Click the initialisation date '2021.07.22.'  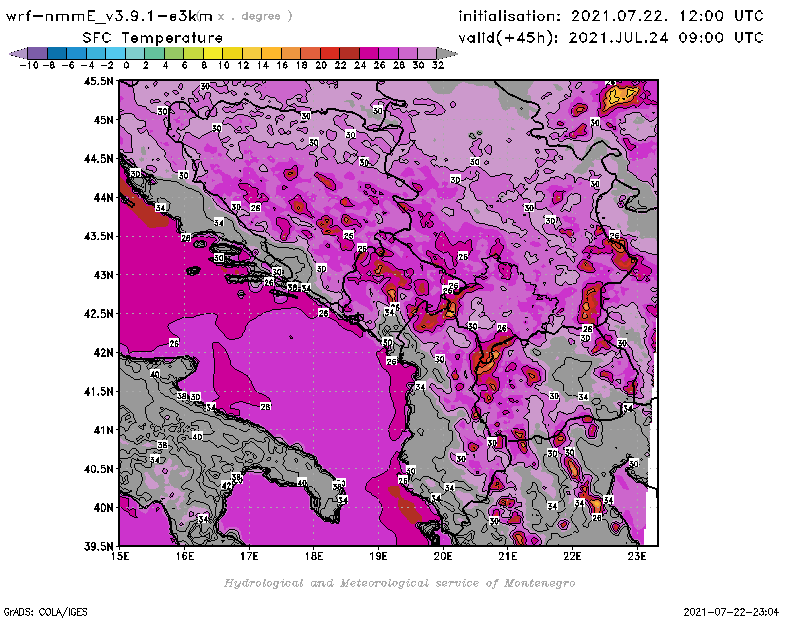pos(619,16)
